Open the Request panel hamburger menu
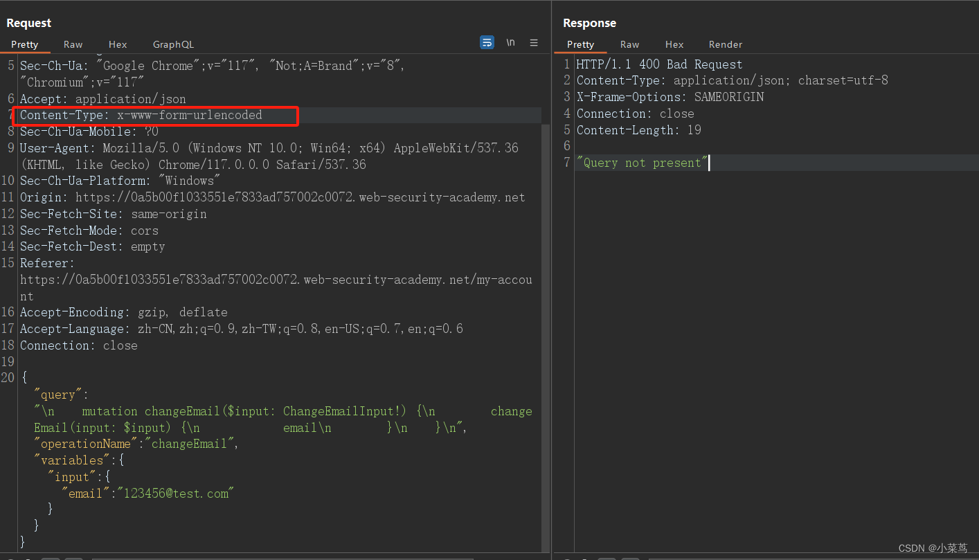The image size is (979, 560). pyautogui.click(x=534, y=43)
